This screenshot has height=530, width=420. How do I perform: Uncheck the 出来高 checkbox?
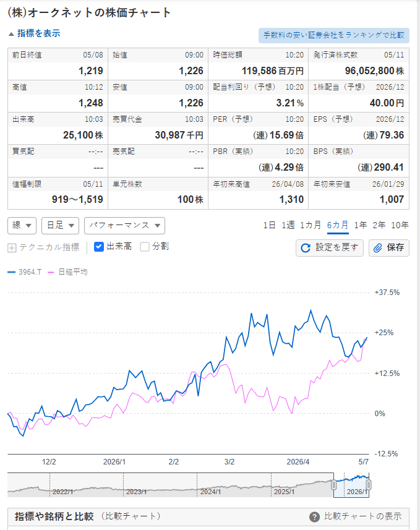[99, 247]
